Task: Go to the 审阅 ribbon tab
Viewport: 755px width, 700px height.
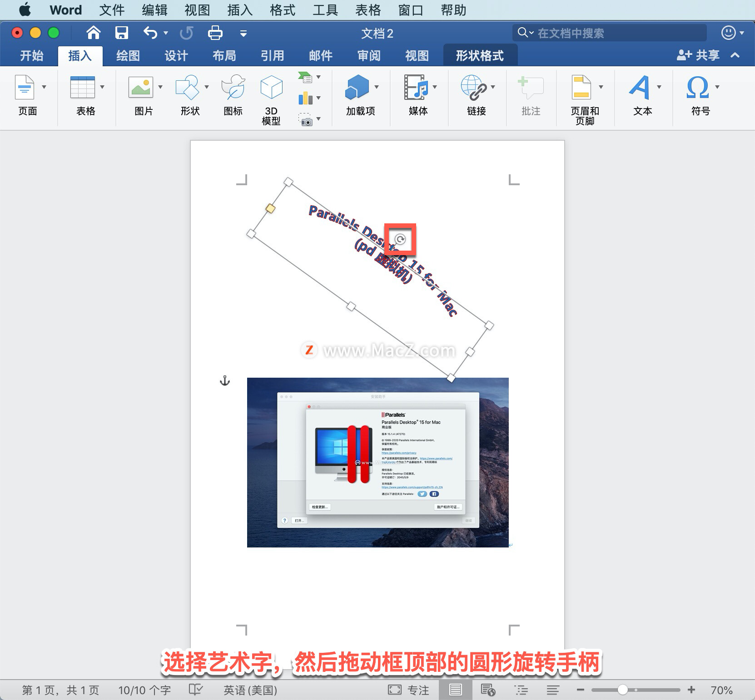Action: [x=369, y=56]
